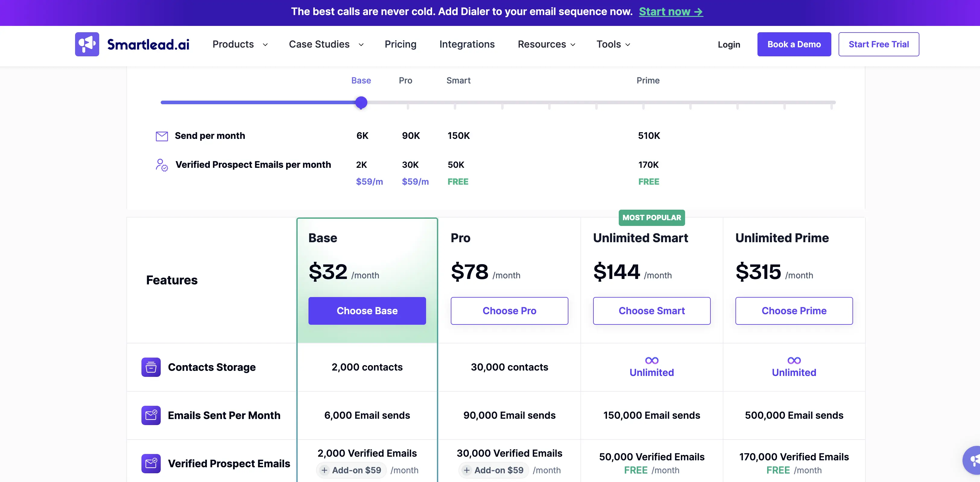Open the Integrations nav link

point(467,45)
